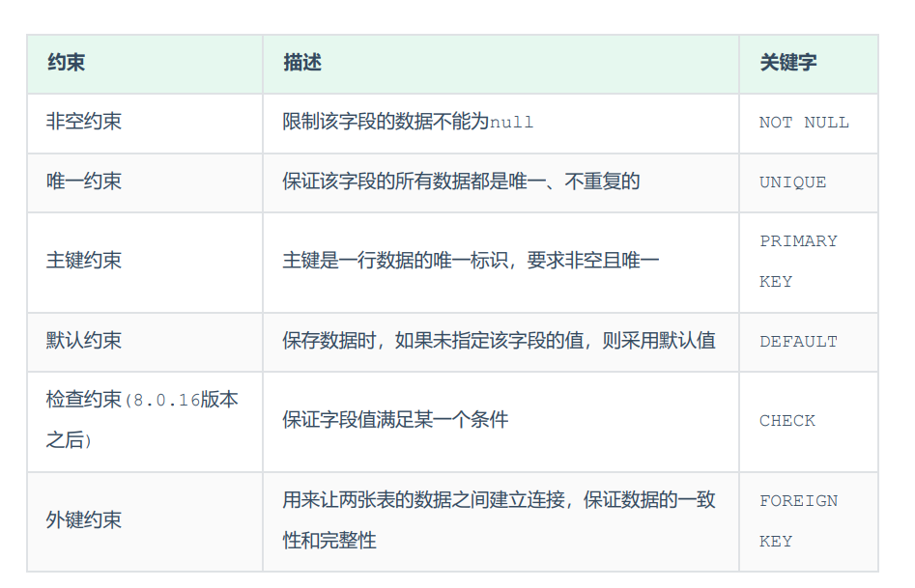
Task: Click the 主键约束 row label
Action: coord(84,261)
